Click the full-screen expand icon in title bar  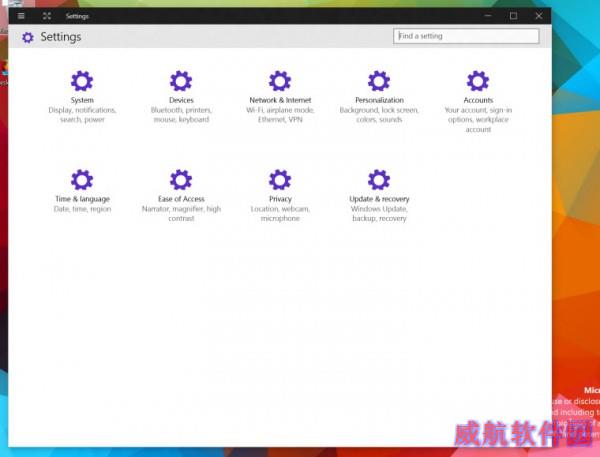(47, 16)
